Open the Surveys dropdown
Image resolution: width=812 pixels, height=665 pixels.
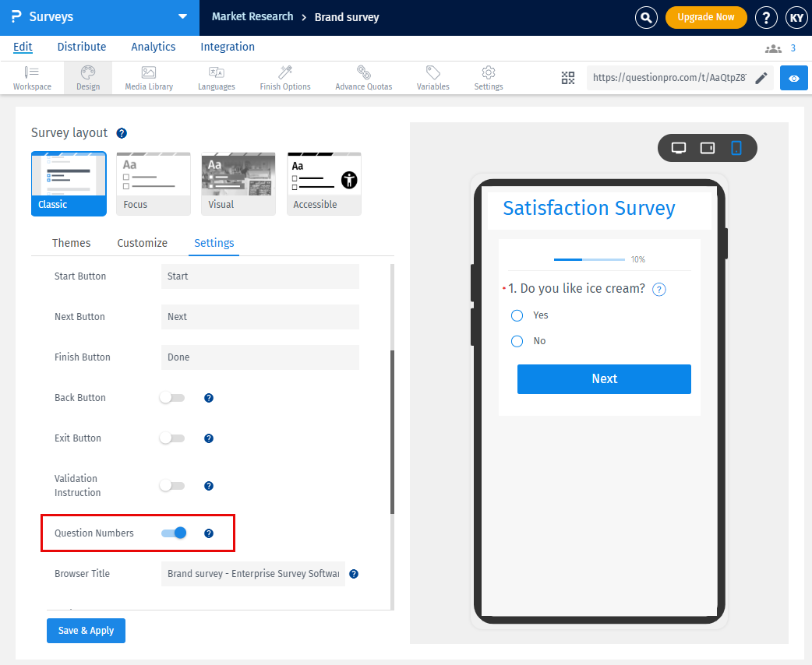(x=182, y=16)
